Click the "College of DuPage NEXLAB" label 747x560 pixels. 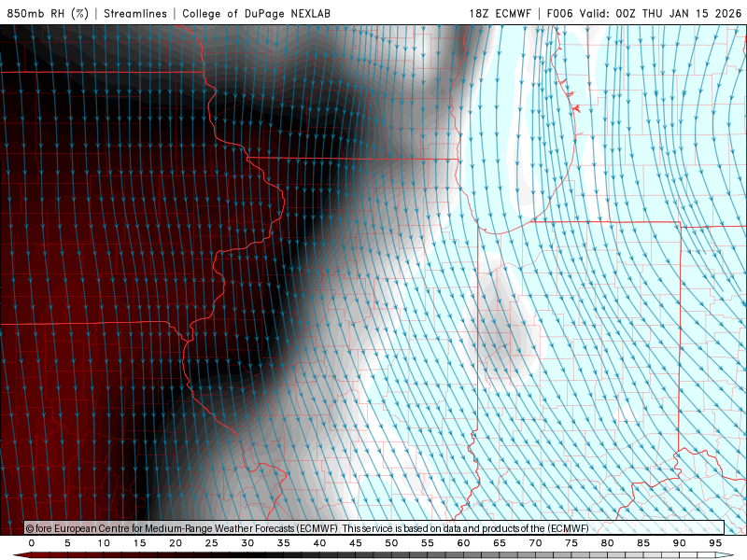256,13
